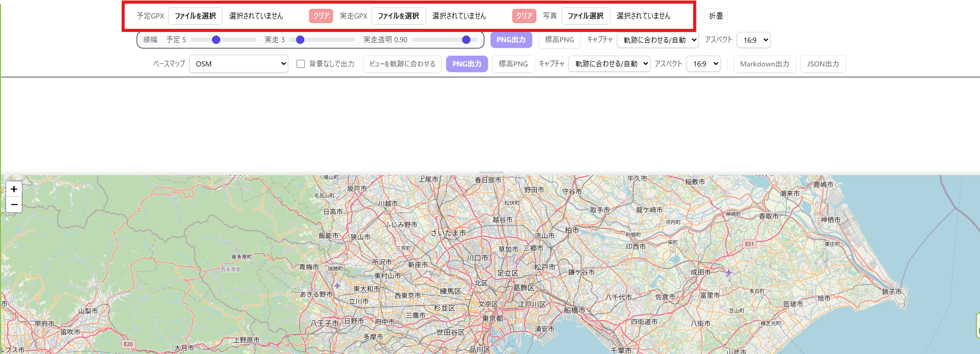Export with JSON出力 button
The height and width of the screenshot is (354, 980).
pyautogui.click(x=823, y=64)
